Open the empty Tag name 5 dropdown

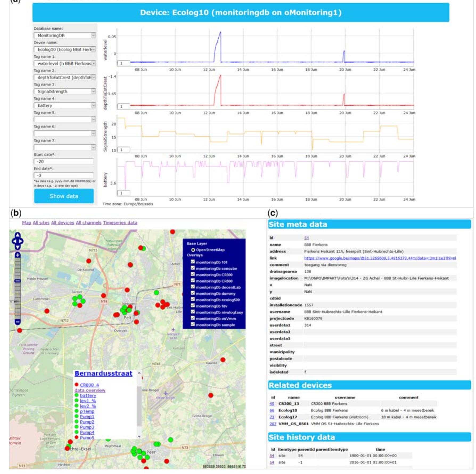pyautogui.click(x=65, y=120)
